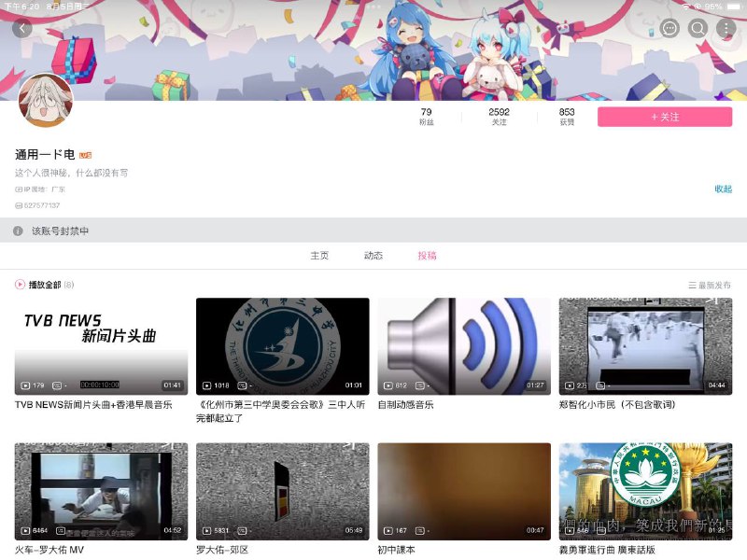Tap the UID 527577137 text

[41, 205]
